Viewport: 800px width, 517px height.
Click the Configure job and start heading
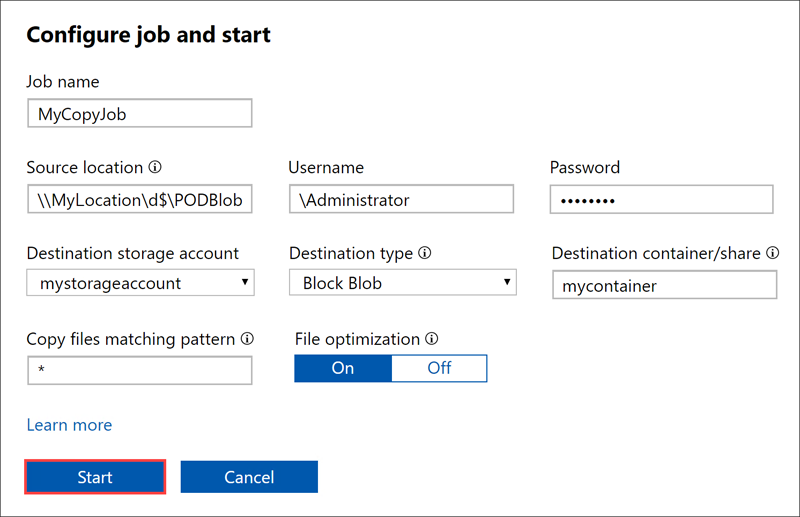[x=148, y=35]
